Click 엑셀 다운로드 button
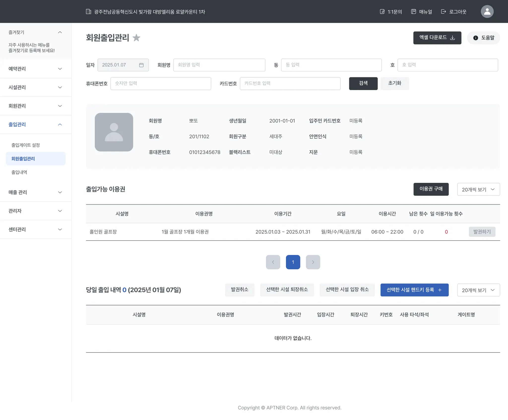Image resolution: width=508 pixels, height=420 pixels. point(437,38)
